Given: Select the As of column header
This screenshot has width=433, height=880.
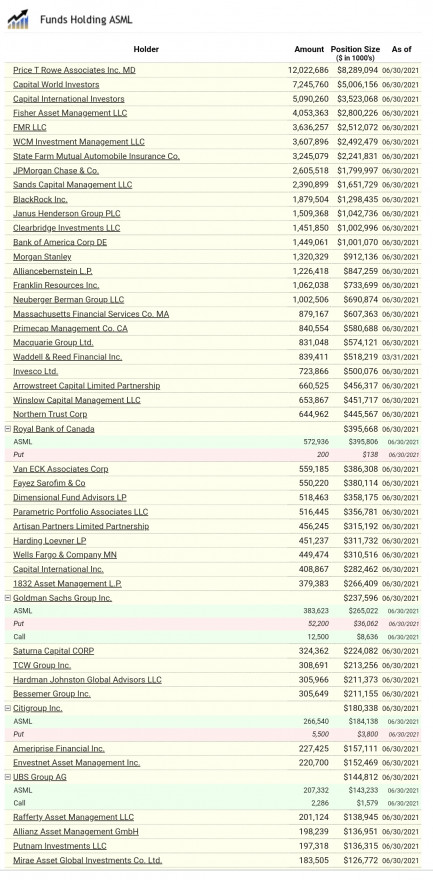Looking at the screenshot, I should coord(401,49).
